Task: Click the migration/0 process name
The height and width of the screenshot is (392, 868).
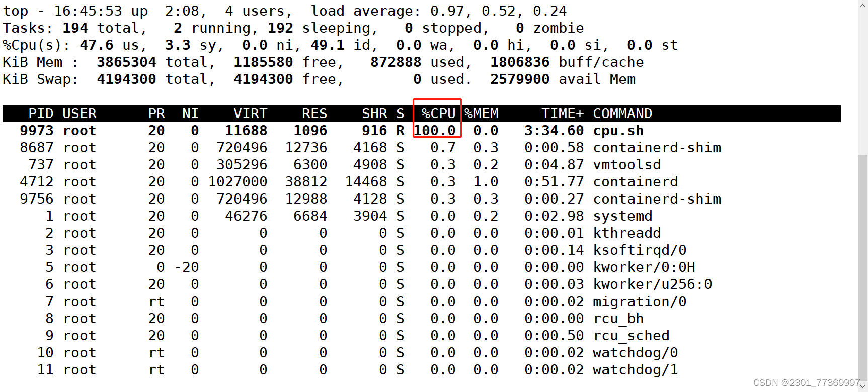Action: click(x=640, y=302)
